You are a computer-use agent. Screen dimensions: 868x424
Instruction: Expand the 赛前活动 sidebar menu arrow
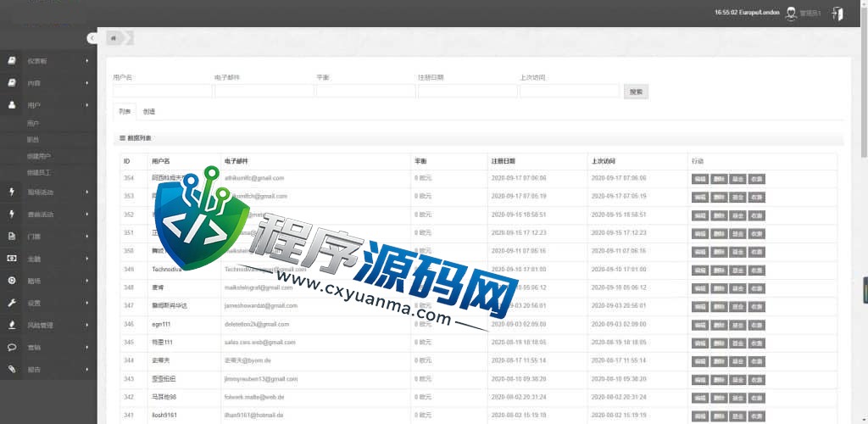point(87,215)
